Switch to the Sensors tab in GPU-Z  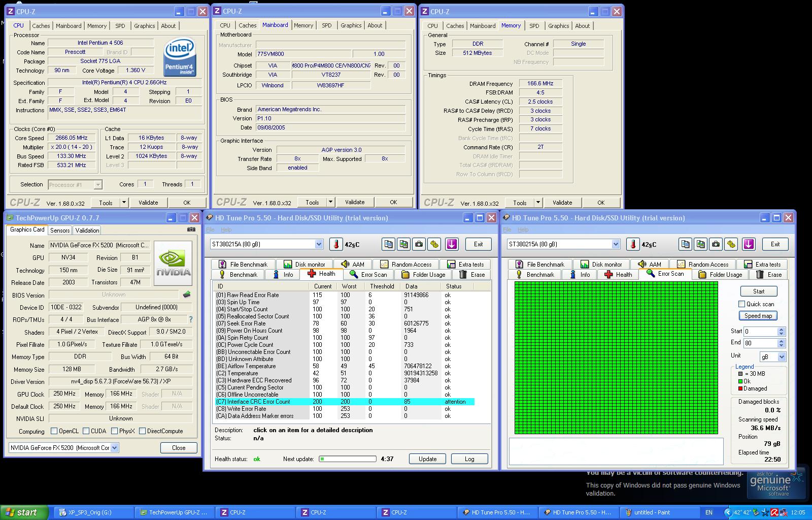coord(60,230)
